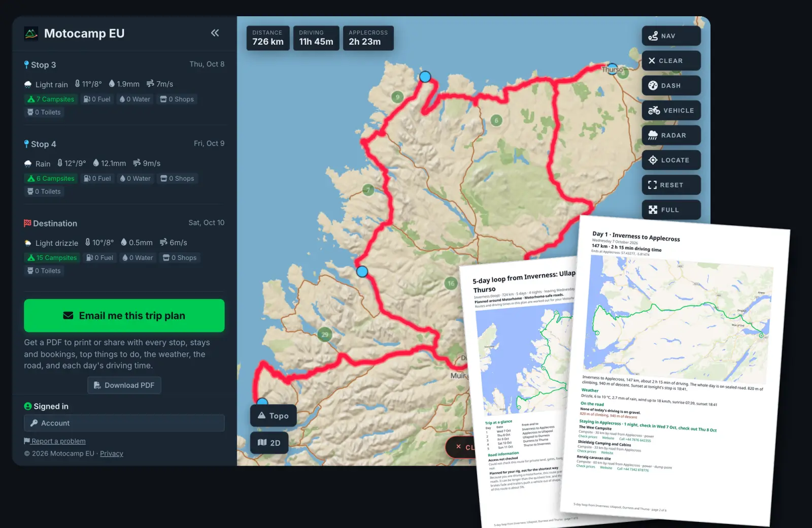Viewport: 812px width, 528px height.
Task: Toggle the weather RADAR overlay
Action: [671, 136]
